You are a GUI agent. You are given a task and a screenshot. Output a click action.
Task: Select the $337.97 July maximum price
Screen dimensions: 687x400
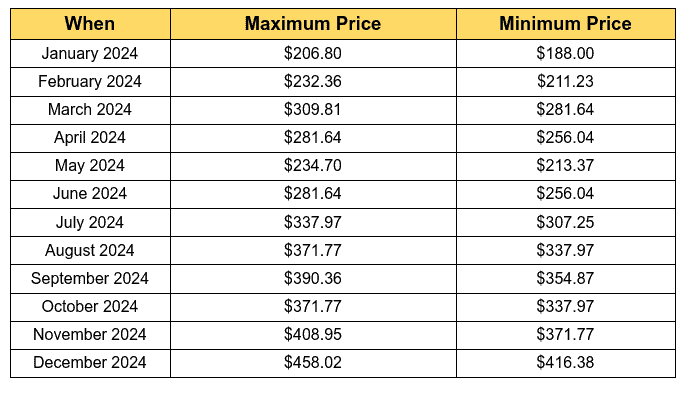[313, 222]
